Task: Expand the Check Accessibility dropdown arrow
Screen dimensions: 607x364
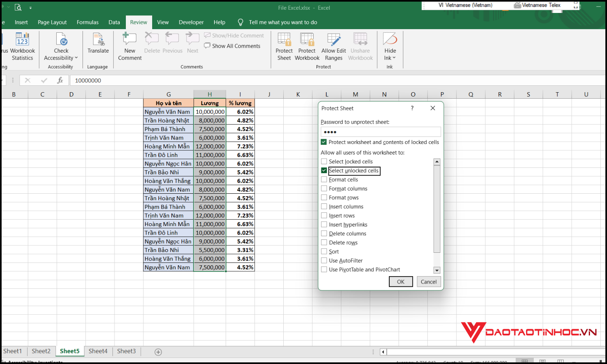Action: click(76, 58)
